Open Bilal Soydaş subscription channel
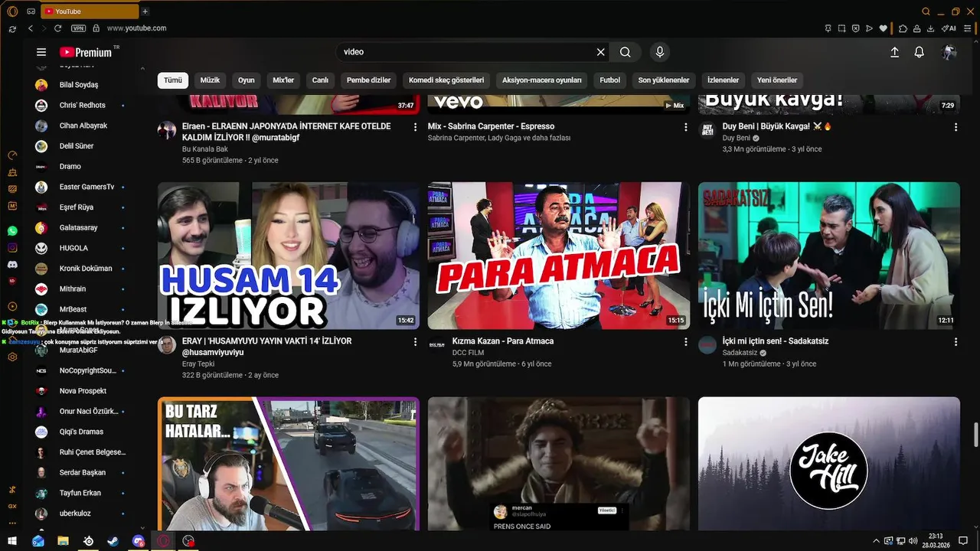Image resolution: width=980 pixels, height=551 pixels. [x=80, y=85]
